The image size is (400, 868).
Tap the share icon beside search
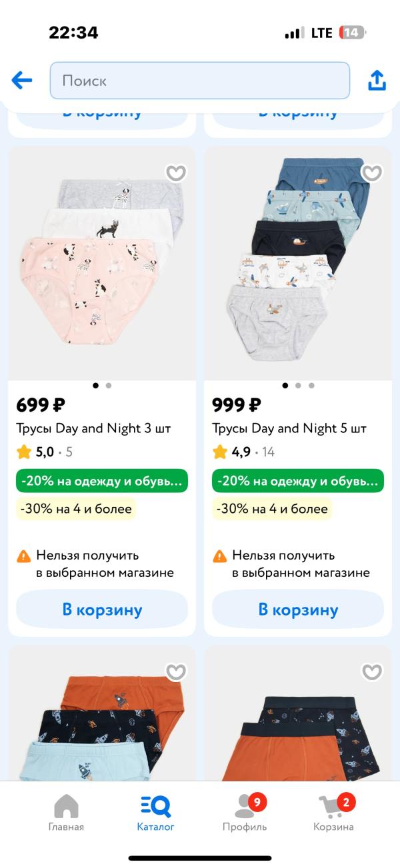[377, 81]
